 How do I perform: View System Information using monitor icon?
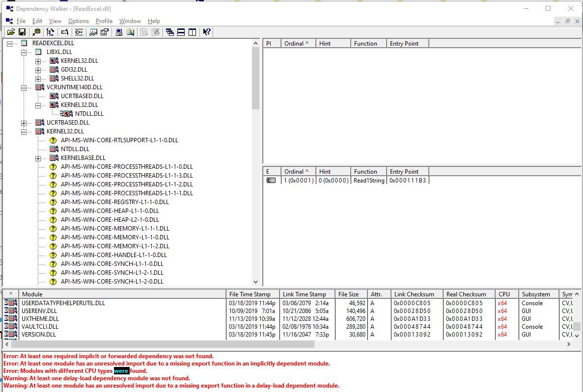click(119, 32)
